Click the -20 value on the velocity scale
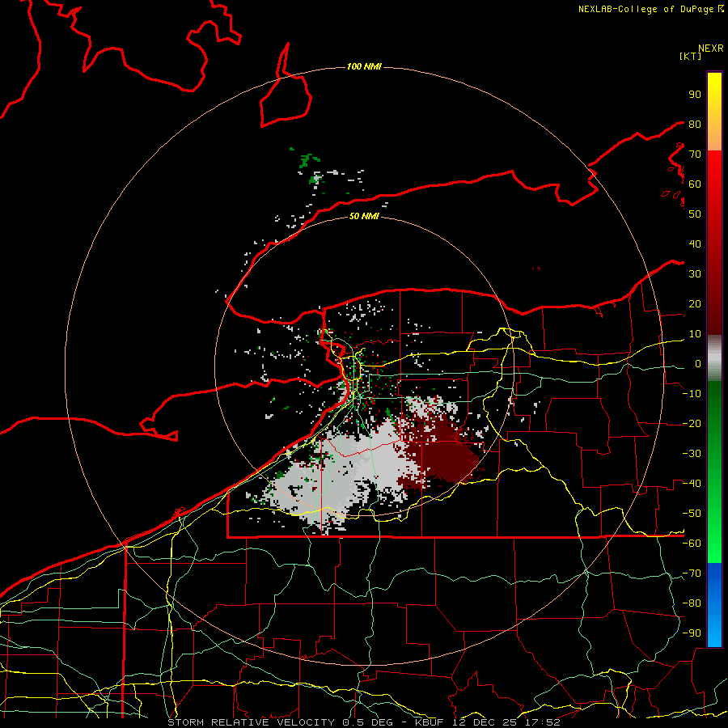The image size is (728, 728). coord(692,423)
